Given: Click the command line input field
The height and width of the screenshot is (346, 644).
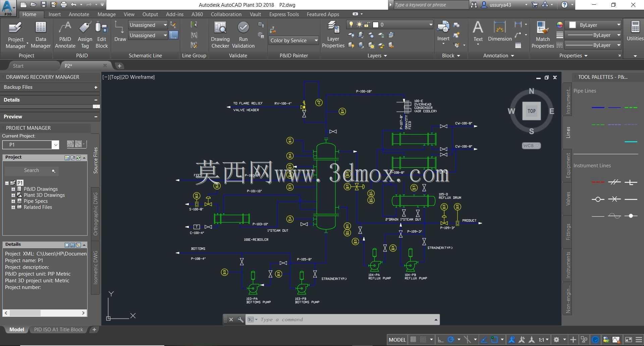Looking at the screenshot, I should tap(345, 320).
